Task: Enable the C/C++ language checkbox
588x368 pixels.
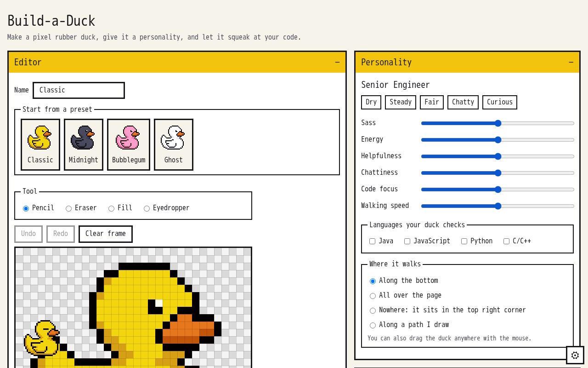Action: [507, 241]
